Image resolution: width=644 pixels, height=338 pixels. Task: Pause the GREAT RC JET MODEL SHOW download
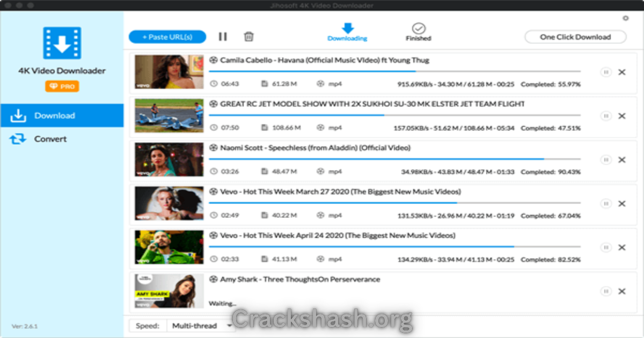[x=606, y=116]
